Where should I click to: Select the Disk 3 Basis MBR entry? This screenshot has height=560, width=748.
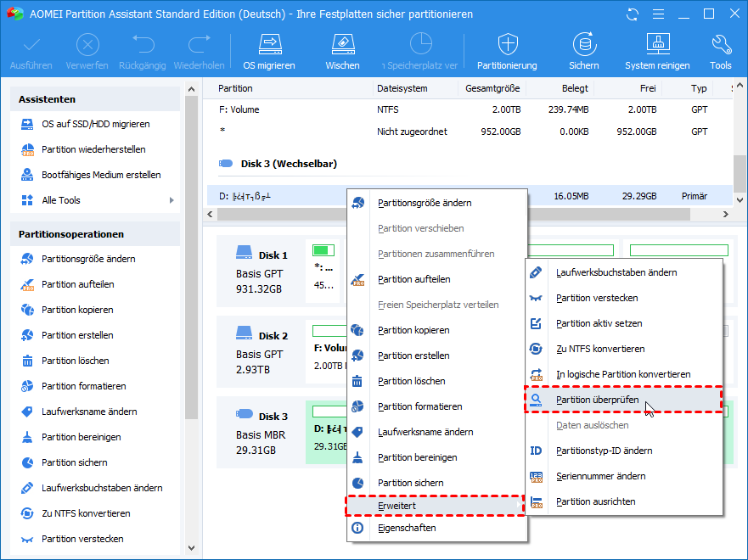click(261, 434)
